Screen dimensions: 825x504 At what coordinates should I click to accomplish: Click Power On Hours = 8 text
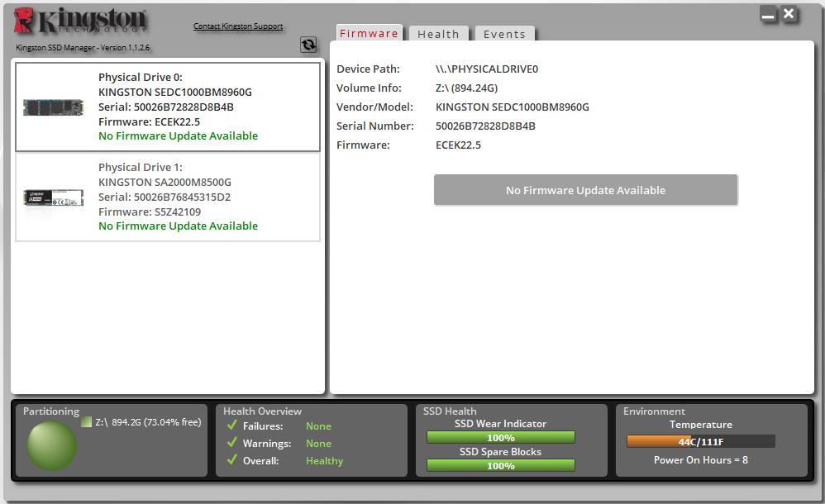tap(700, 460)
